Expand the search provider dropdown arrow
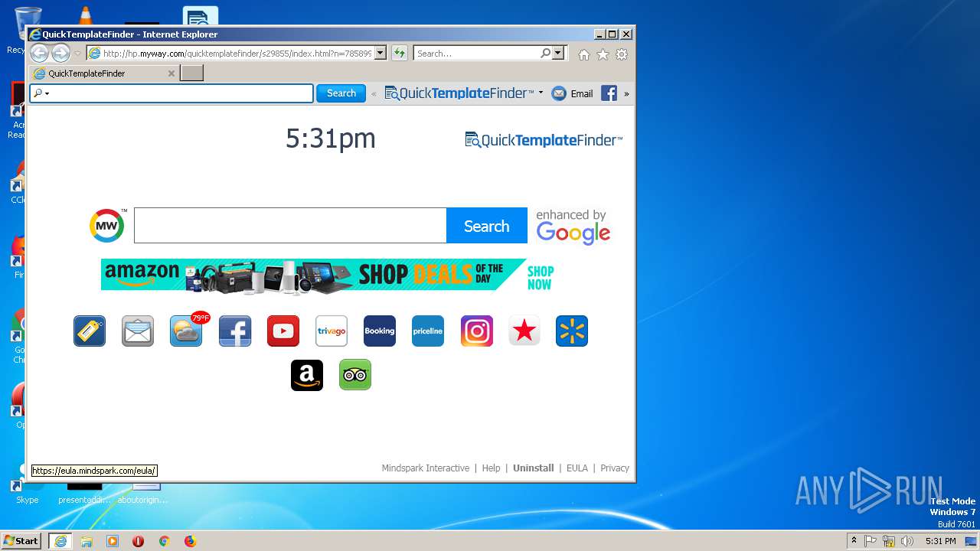Viewport: 980px width, 551px height. (x=558, y=53)
